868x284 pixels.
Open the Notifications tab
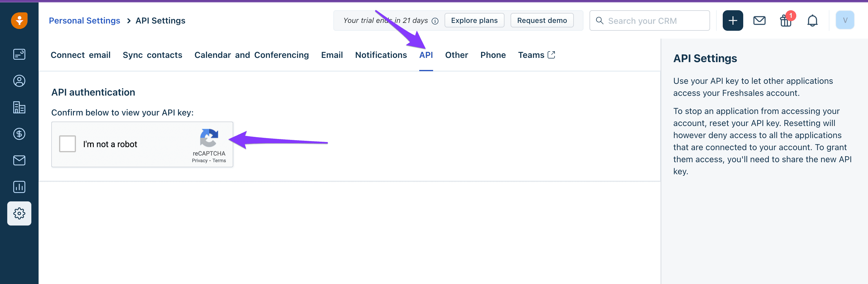point(381,55)
